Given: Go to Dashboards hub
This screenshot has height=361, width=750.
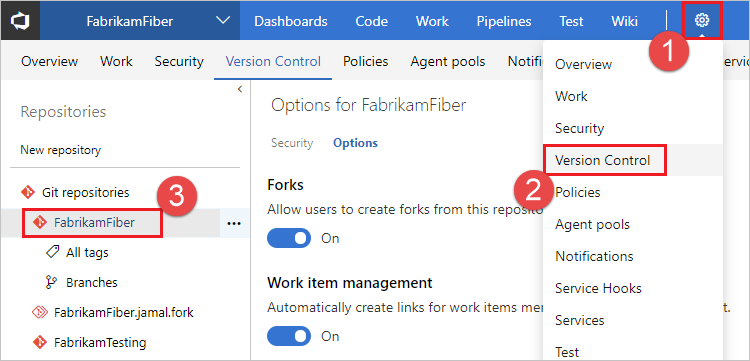Looking at the screenshot, I should 291,22.
